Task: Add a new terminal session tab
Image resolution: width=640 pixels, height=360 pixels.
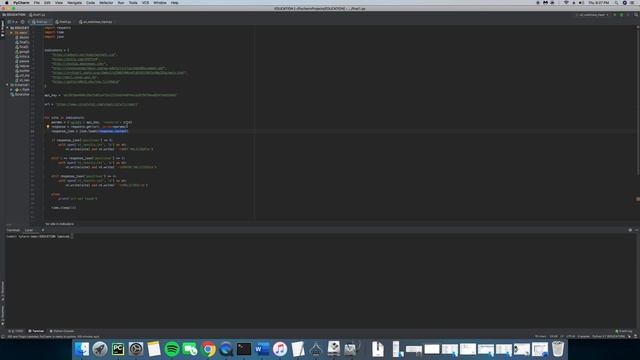Action: [42, 230]
